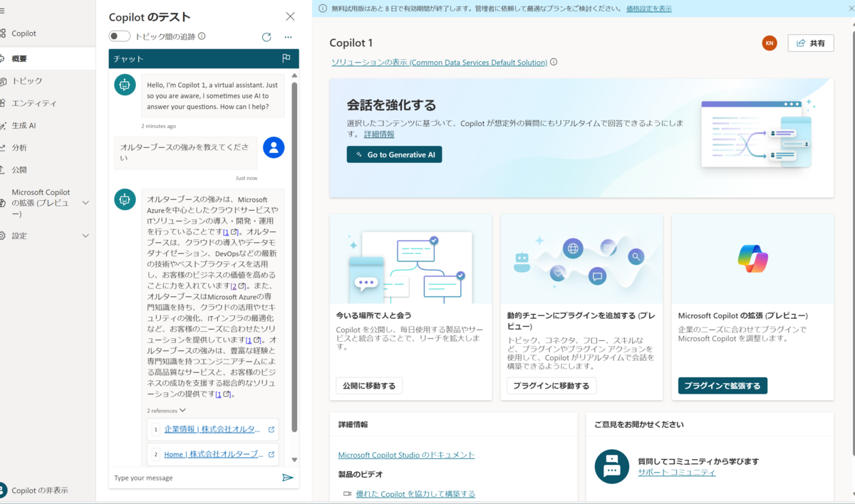The height and width of the screenshot is (504, 855).
Task: Click the 動的チェーンにプラグインを追加する card illustration
Action: [x=581, y=259]
